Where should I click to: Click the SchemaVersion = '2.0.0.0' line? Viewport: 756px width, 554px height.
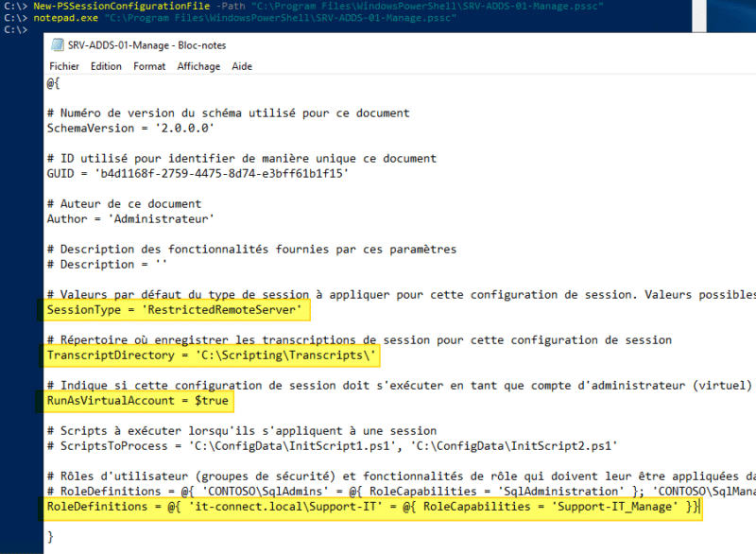(130, 129)
